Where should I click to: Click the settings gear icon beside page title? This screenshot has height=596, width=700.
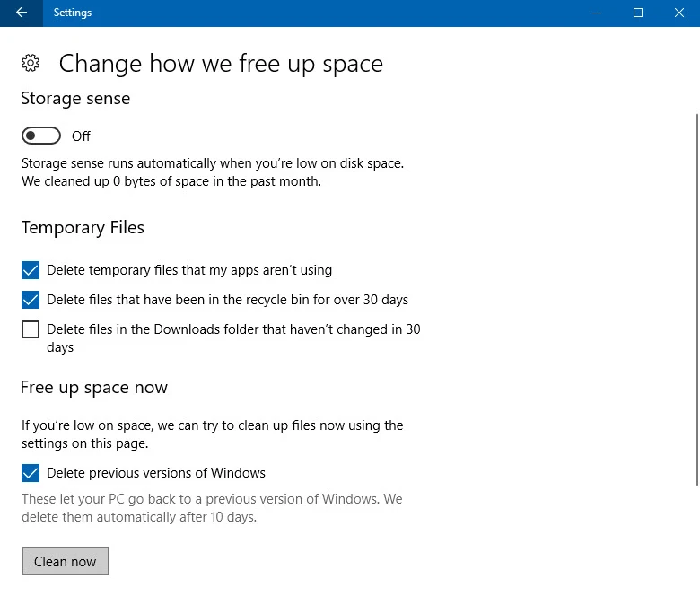(x=31, y=63)
